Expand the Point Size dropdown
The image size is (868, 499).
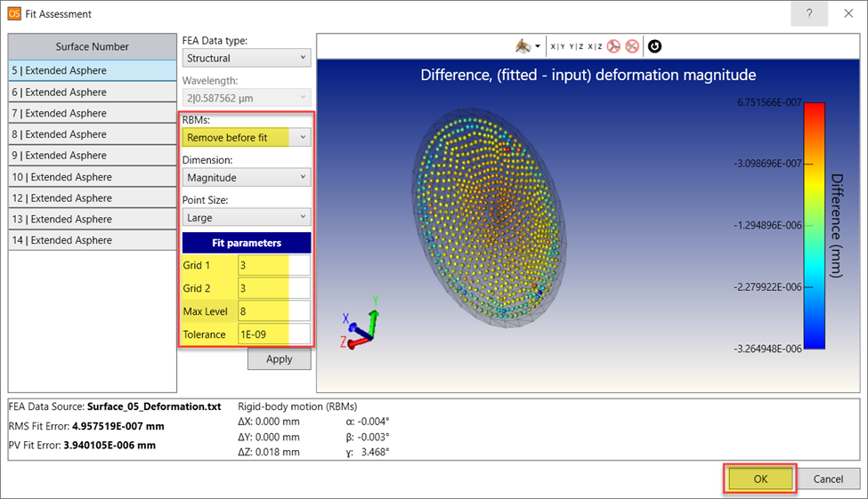pyautogui.click(x=246, y=217)
